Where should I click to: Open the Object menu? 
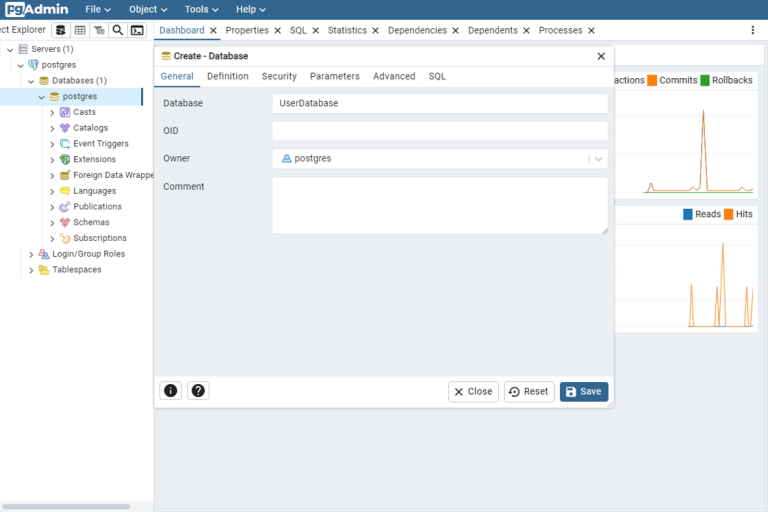148,9
